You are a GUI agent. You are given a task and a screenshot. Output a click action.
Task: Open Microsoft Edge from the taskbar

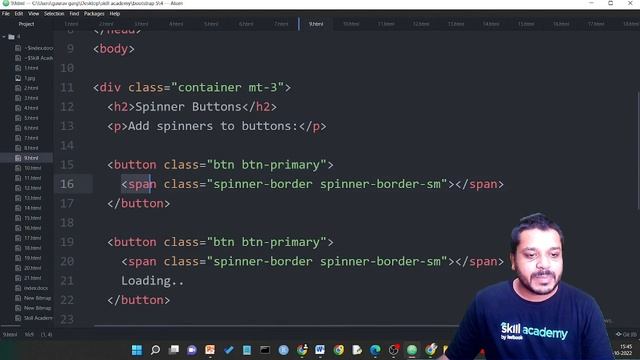[375, 350]
